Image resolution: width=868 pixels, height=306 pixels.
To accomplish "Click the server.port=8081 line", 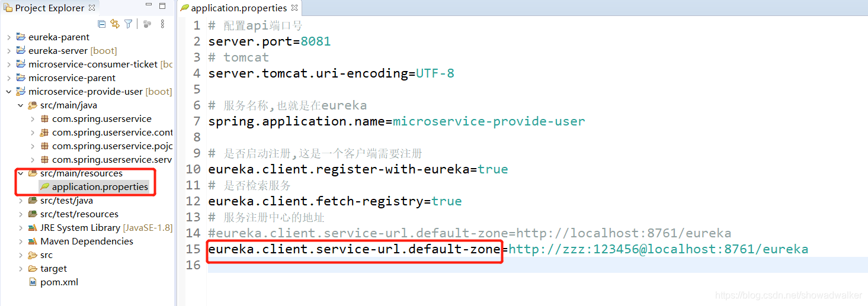I will [270, 41].
